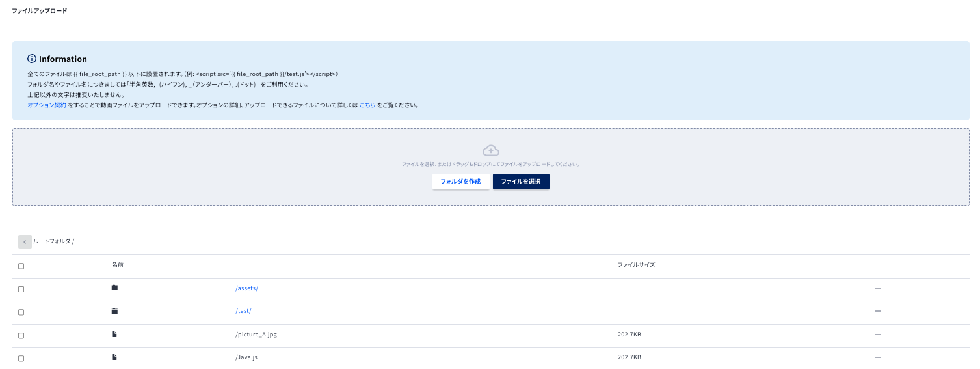Image resolution: width=980 pixels, height=369 pixels.
Task: Click the folder icon beside /test/
Action: click(114, 311)
